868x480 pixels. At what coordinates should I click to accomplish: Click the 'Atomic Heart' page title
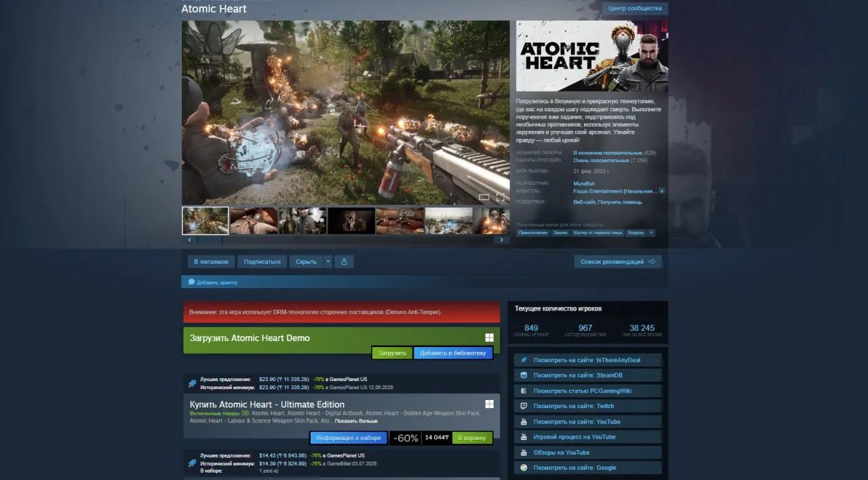214,9
